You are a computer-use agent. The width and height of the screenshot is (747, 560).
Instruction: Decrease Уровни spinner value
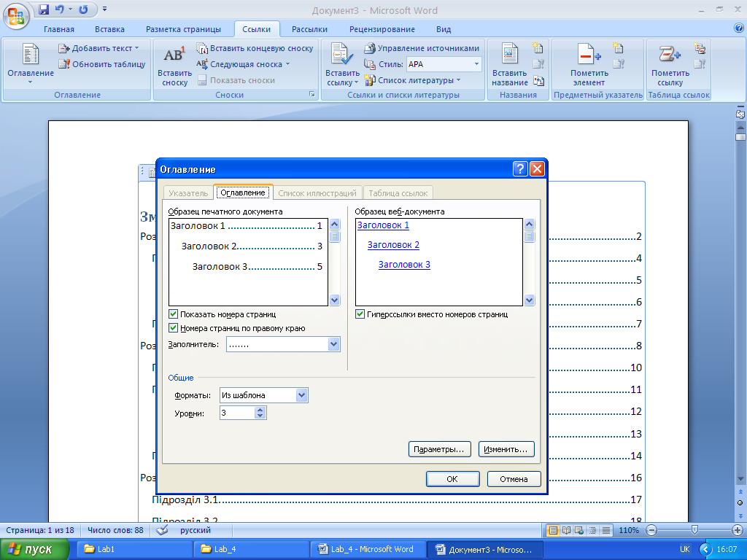(x=260, y=416)
